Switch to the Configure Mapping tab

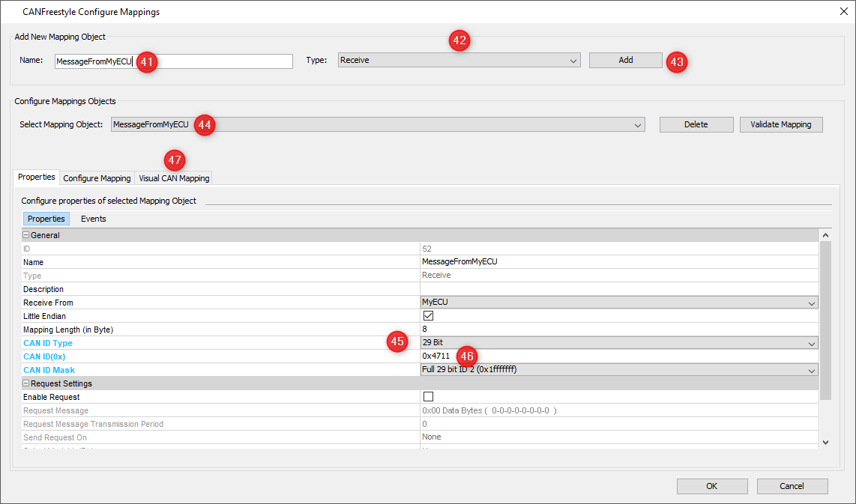97,178
